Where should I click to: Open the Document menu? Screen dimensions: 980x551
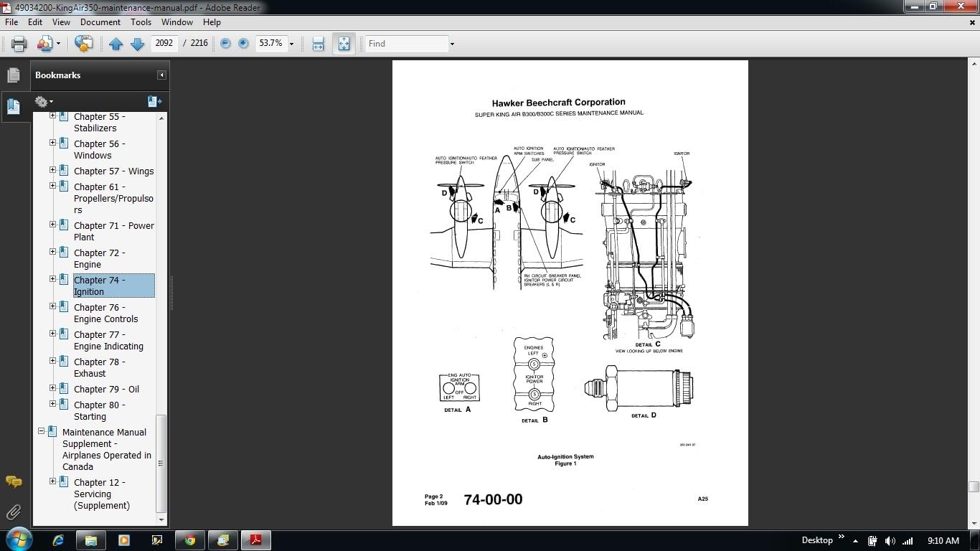point(100,22)
